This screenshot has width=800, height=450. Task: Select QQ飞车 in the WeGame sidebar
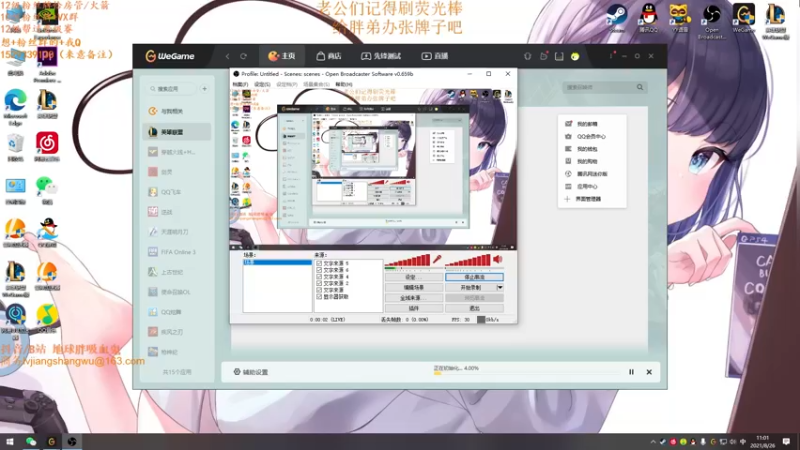pos(177,192)
